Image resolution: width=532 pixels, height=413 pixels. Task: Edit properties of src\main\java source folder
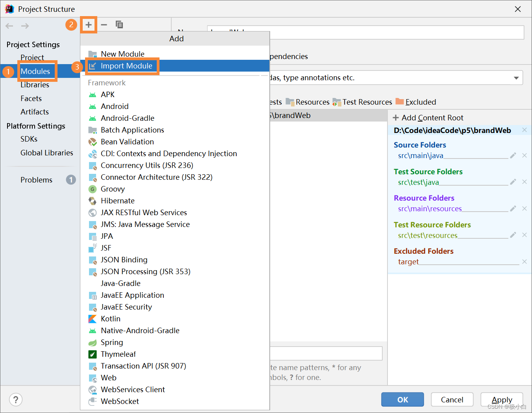[x=513, y=155]
